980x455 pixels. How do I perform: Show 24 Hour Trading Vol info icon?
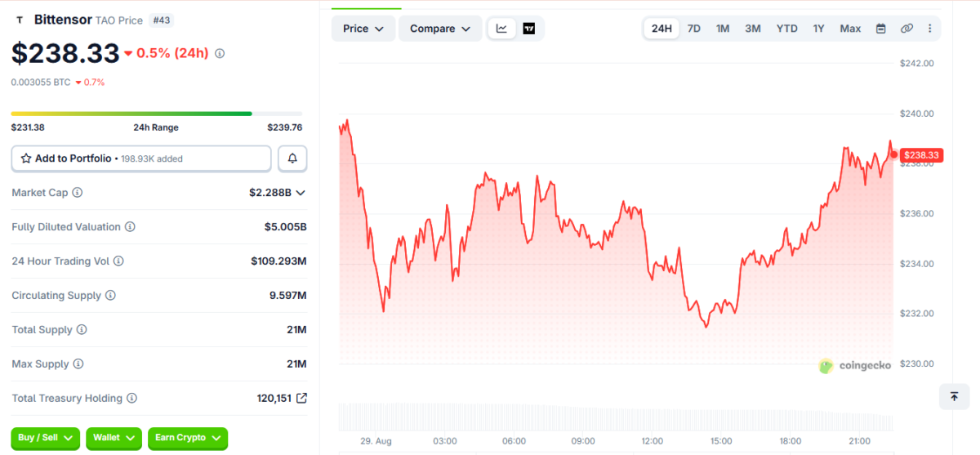[118, 261]
